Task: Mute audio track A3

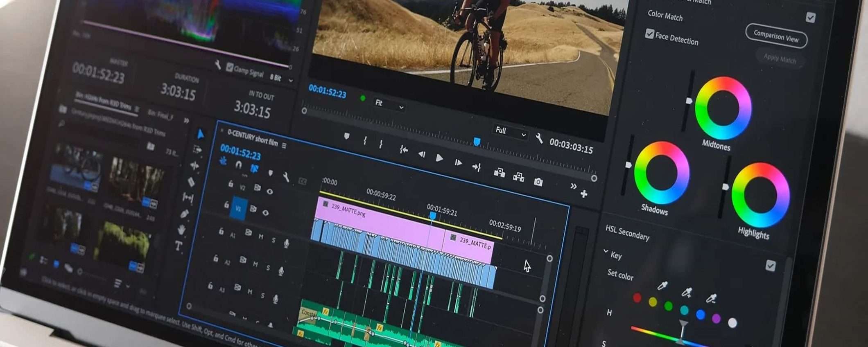Action: coord(250,291)
